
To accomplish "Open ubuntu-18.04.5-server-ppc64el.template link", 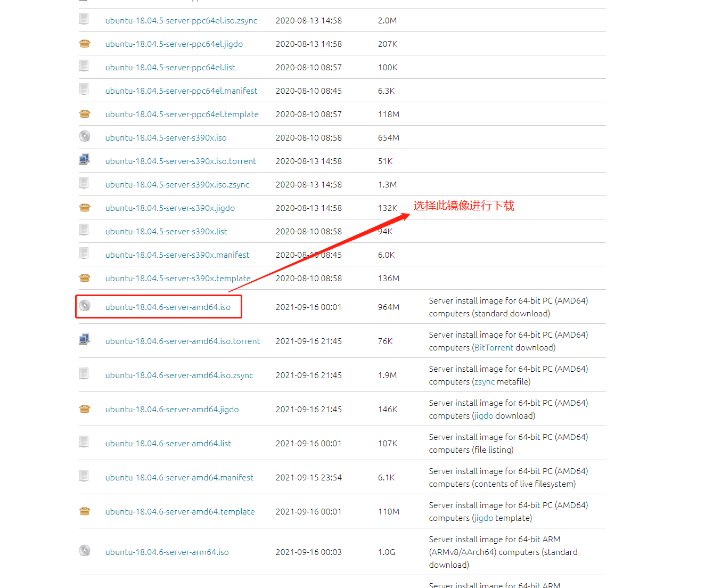I will click(182, 115).
